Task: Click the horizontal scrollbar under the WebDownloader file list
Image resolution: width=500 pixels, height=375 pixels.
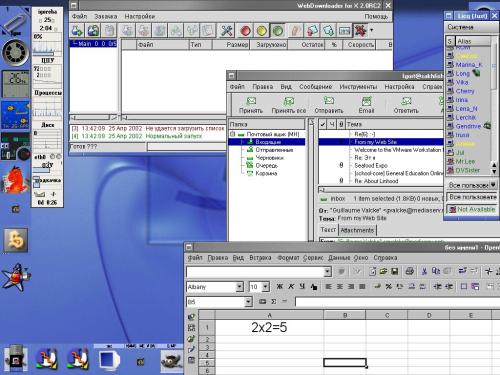Action: [x=173, y=118]
